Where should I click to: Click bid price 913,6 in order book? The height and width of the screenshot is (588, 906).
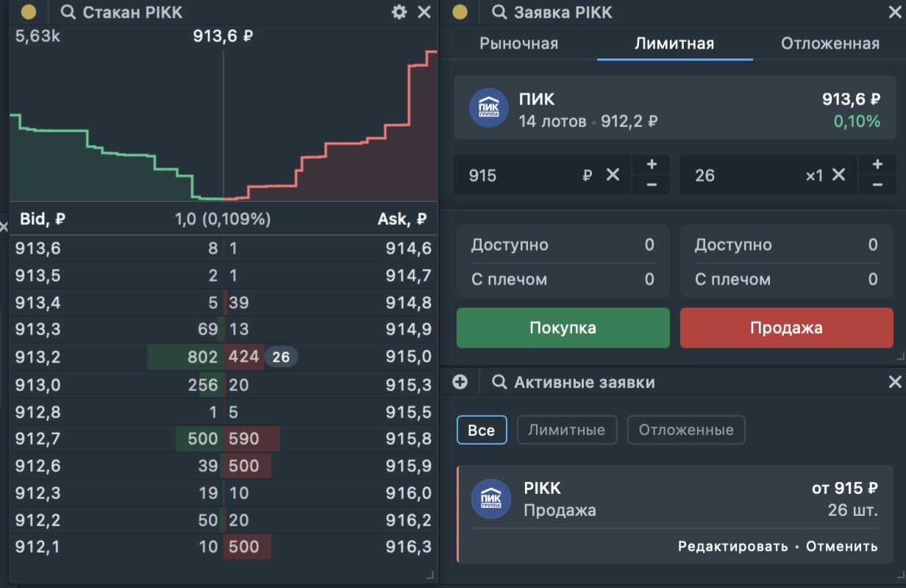point(38,248)
